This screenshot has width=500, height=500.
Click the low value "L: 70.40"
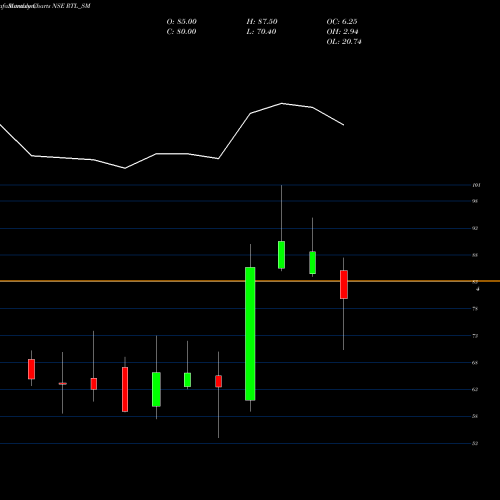pyautogui.click(x=262, y=32)
